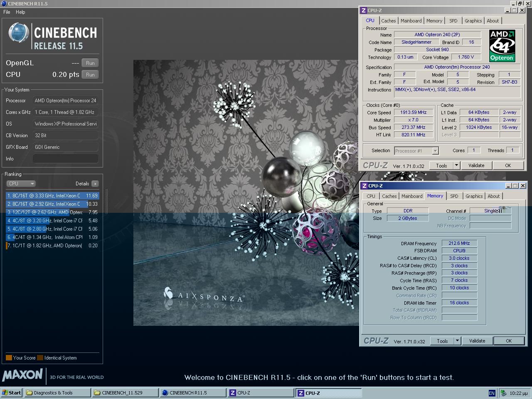
Task: Select ranking row 8C/16T @ 3.33 GHz Xeon
Action: tap(52, 196)
